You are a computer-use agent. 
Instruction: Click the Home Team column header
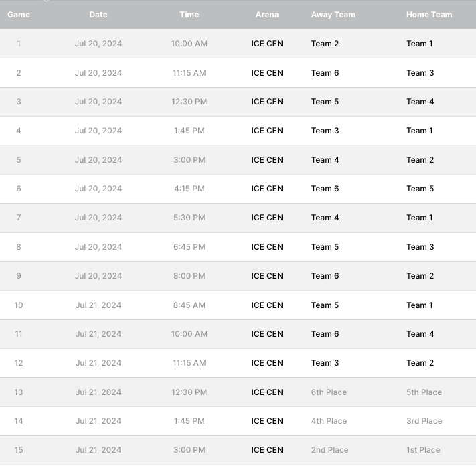pyautogui.click(x=429, y=15)
